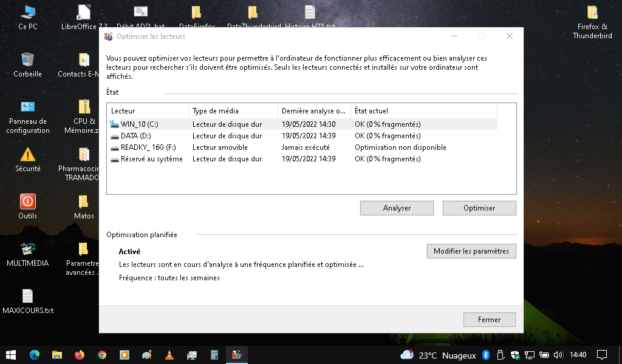
Task: Click the battery power tray icon
Action: click(x=544, y=355)
